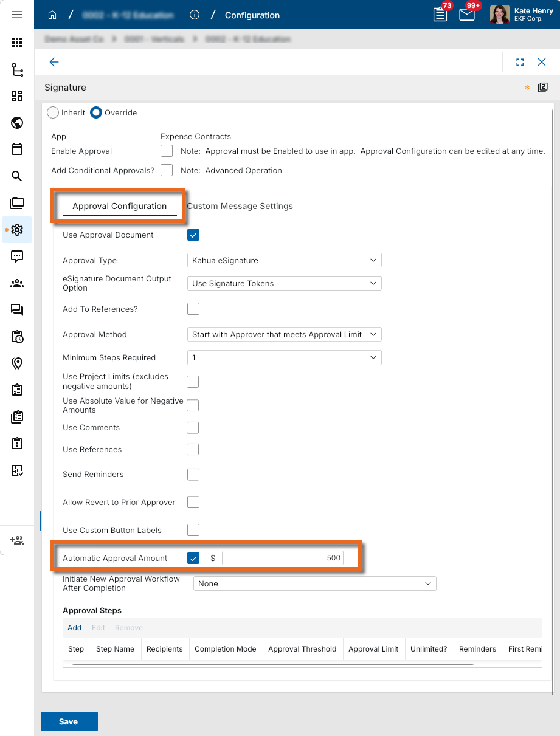Click the search icon in sidebar
The width and height of the screenshot is (560, 736).
tap(17, 176)
